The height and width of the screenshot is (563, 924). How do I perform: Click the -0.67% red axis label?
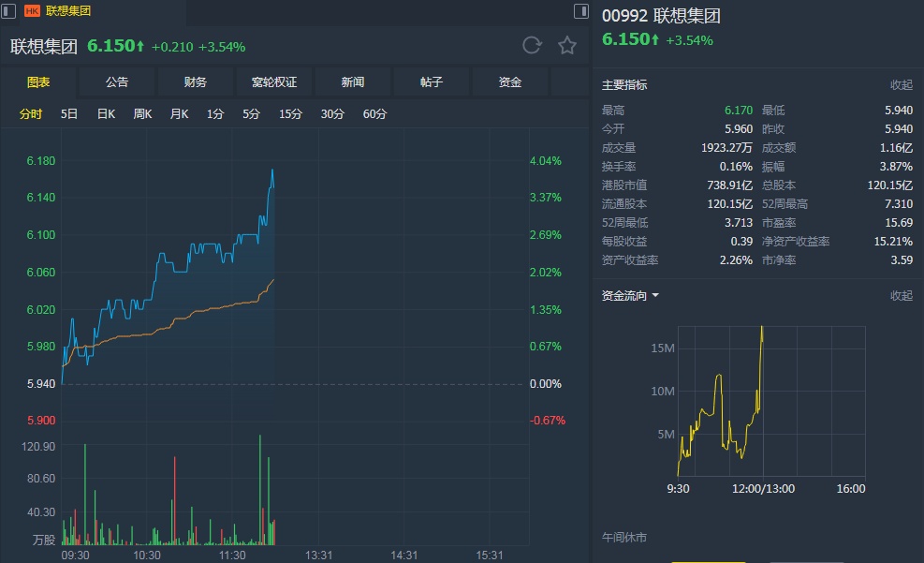[548, 421]
